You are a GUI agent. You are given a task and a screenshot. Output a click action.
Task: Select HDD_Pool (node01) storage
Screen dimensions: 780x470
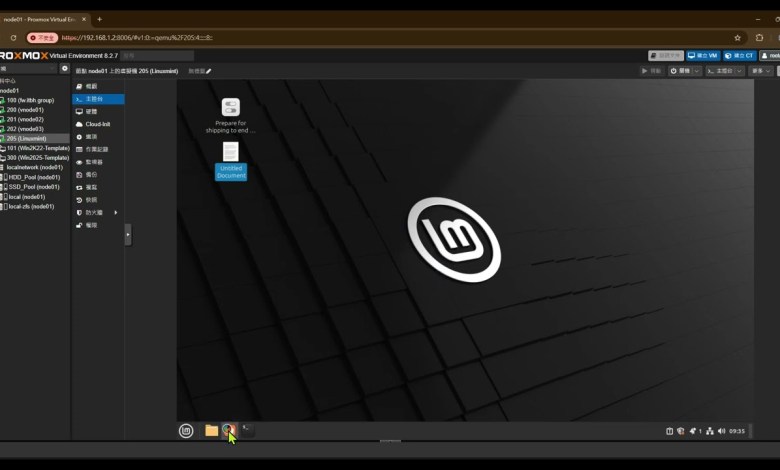click(35, 177)
